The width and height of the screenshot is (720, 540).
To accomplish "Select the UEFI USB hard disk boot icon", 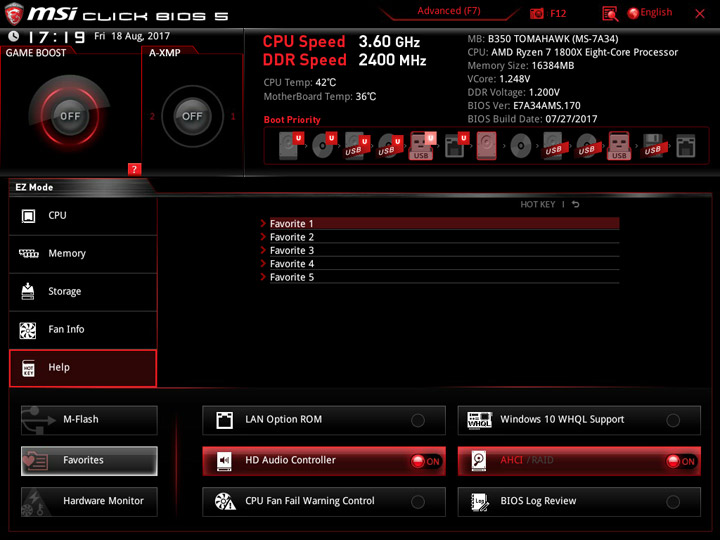I will pyautogui.click(x=357, y=146).
